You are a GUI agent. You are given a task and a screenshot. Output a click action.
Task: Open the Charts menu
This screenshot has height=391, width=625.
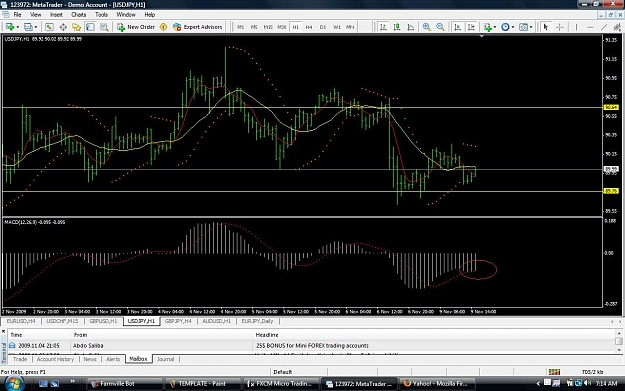[79, 15]
